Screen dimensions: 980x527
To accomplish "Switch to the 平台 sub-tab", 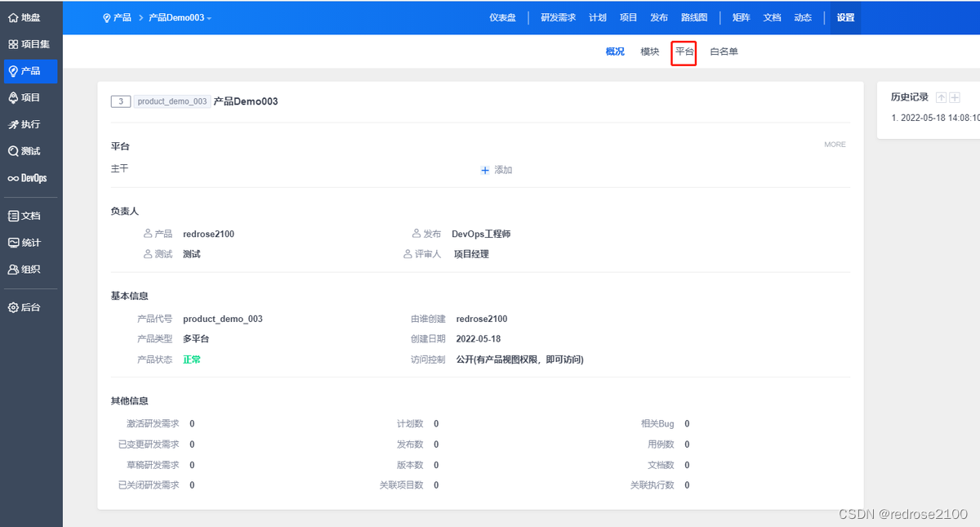I will pos(684,51).
